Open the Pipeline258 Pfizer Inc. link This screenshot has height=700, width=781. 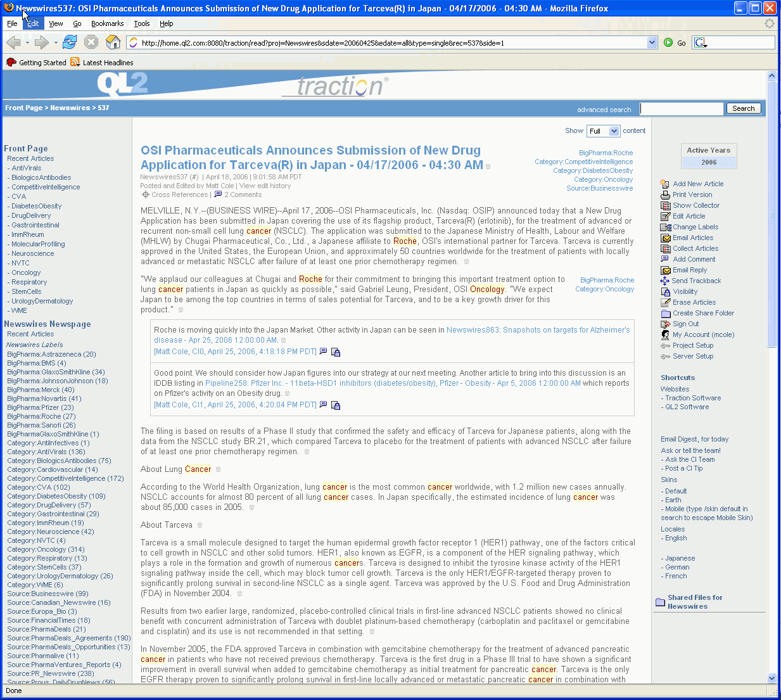393,383
